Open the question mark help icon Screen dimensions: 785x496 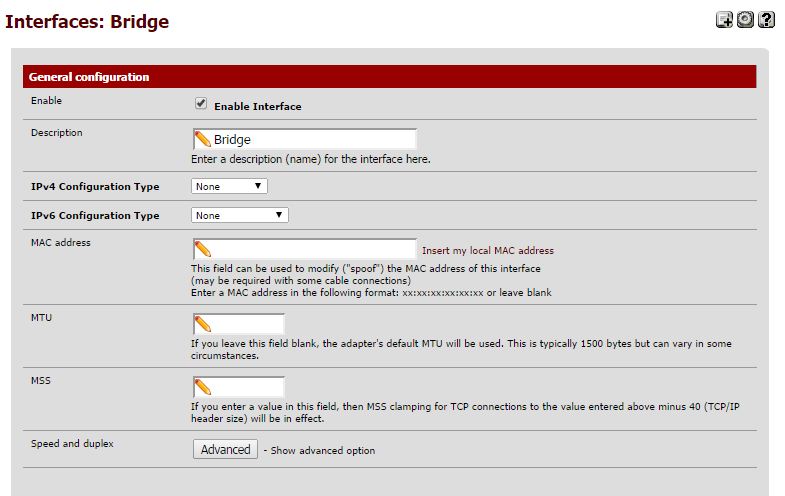pyautogui.click(x=766, y=20)
